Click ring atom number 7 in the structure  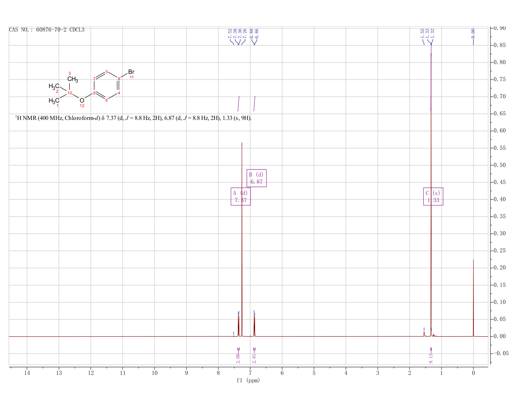[x=94, y=79]
